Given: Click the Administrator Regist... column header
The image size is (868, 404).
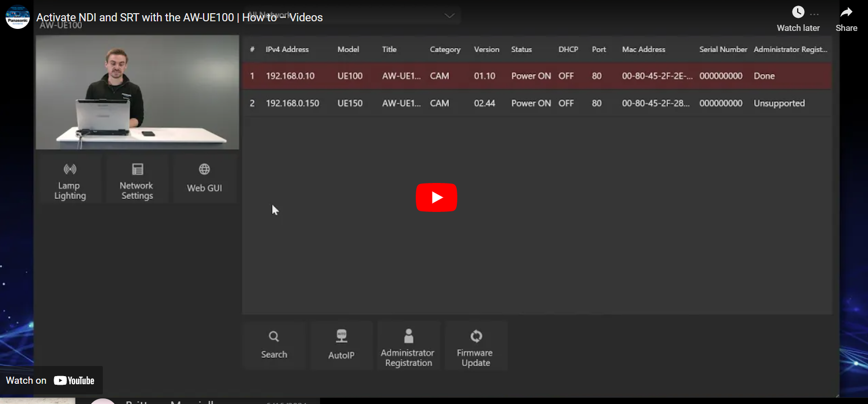Looking at the screenshot, I should coord(790,49).
